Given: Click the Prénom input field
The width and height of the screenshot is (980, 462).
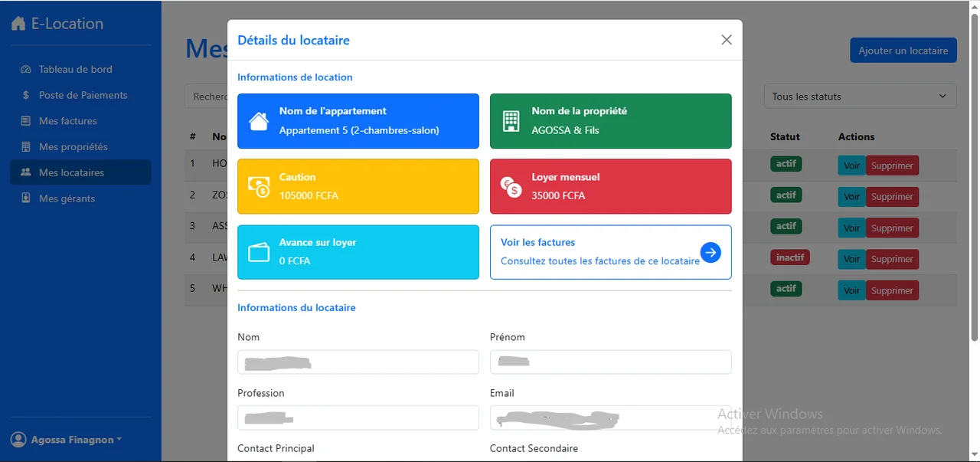Looking at the screenshot, I should click(x=610, y=362).
